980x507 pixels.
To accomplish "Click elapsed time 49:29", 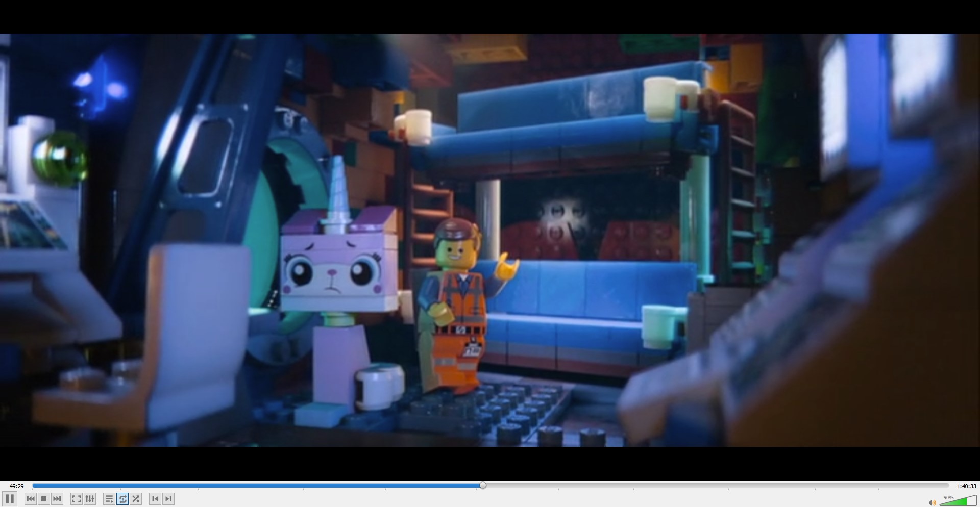I will point(17,486).
